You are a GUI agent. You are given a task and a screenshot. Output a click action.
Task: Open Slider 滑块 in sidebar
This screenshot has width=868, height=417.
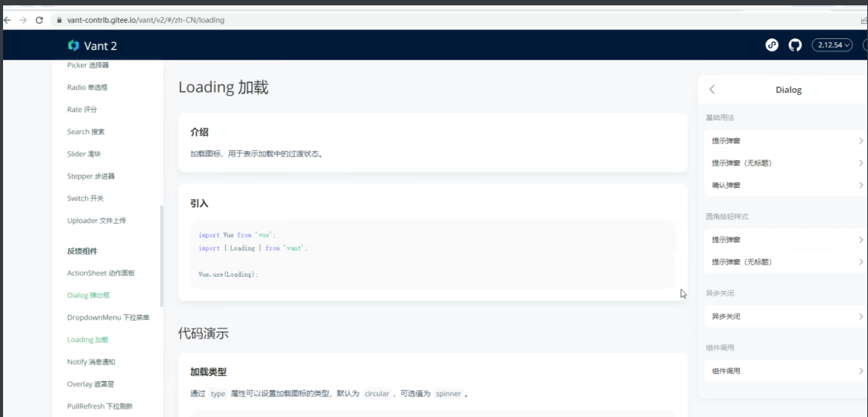[84, 154]
